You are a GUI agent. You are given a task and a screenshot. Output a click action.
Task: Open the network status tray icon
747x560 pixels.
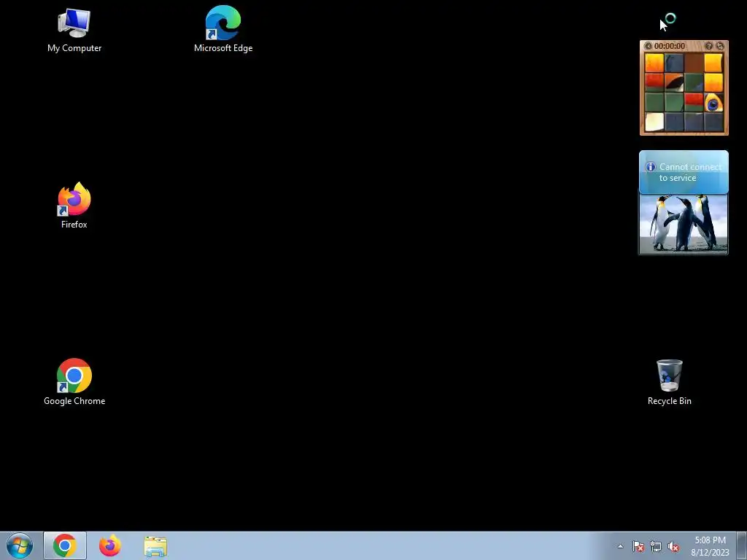click(x=656, y=546)
